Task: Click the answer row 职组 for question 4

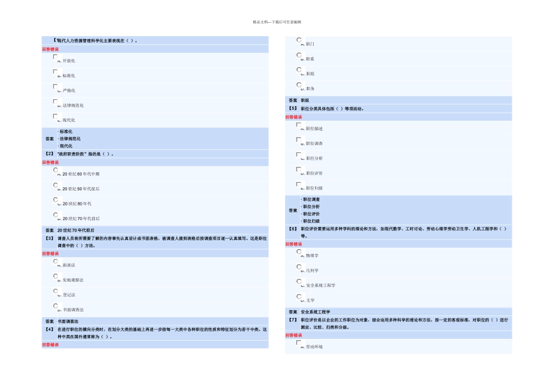Action: coord(398,100)
